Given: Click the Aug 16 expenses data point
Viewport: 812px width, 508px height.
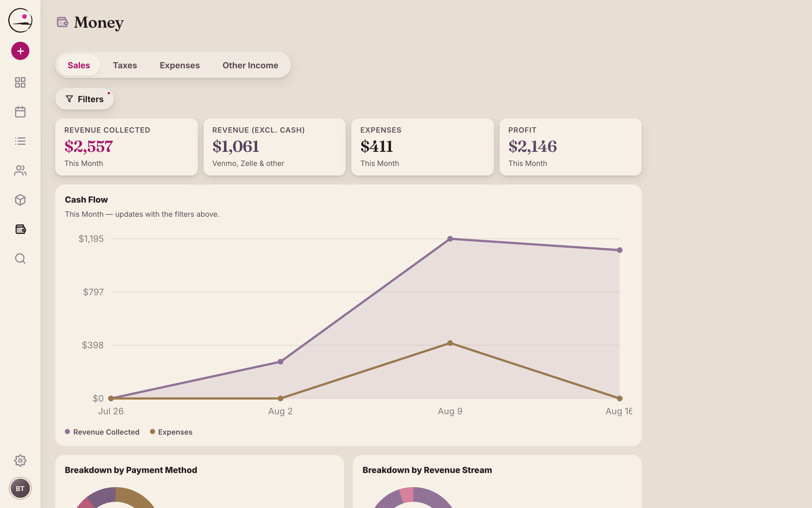Looking at the screenshot, I should pyautogui.click(x=620, y=398).
